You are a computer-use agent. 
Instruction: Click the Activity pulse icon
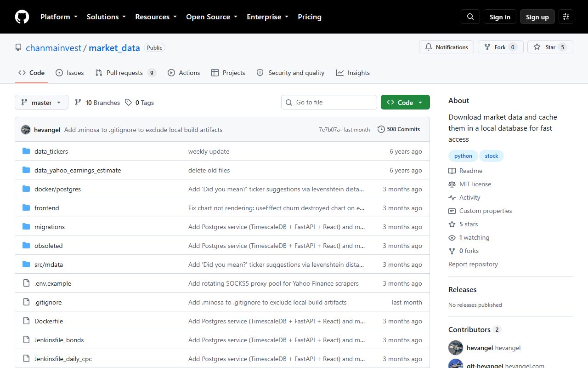click(x=452, y=197)
